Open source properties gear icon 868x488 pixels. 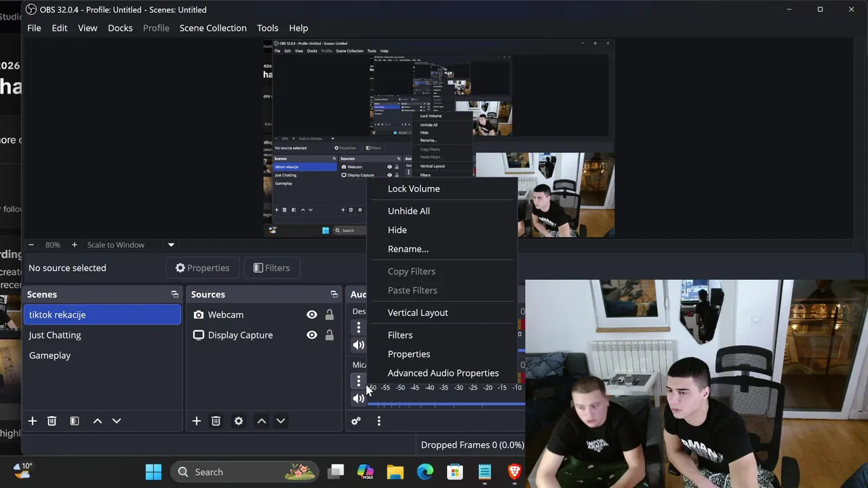(x=239, y=421)
